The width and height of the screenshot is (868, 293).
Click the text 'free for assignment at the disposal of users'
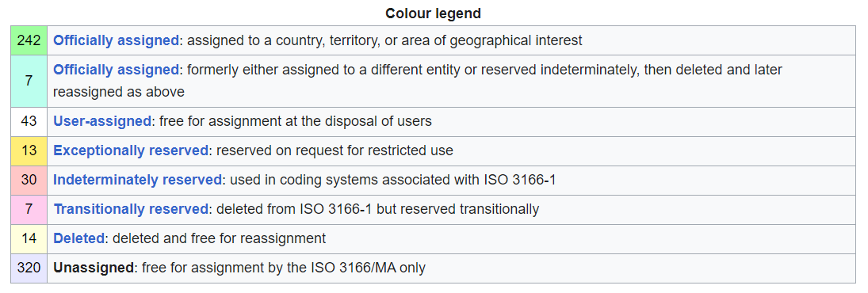point(296,121)
